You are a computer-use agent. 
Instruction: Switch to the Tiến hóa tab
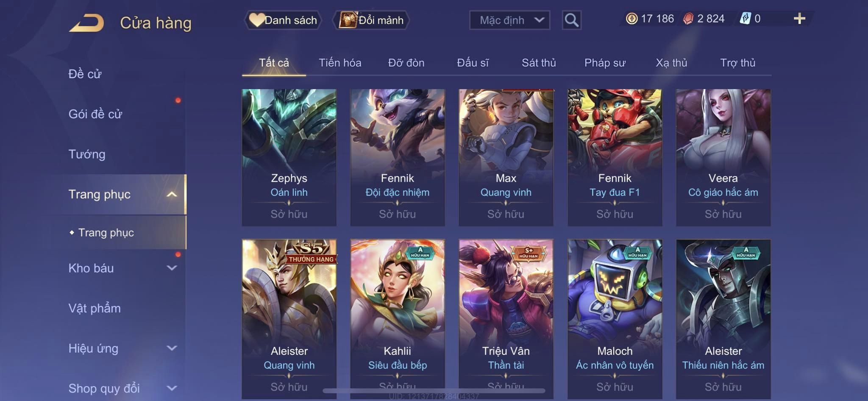340,63
